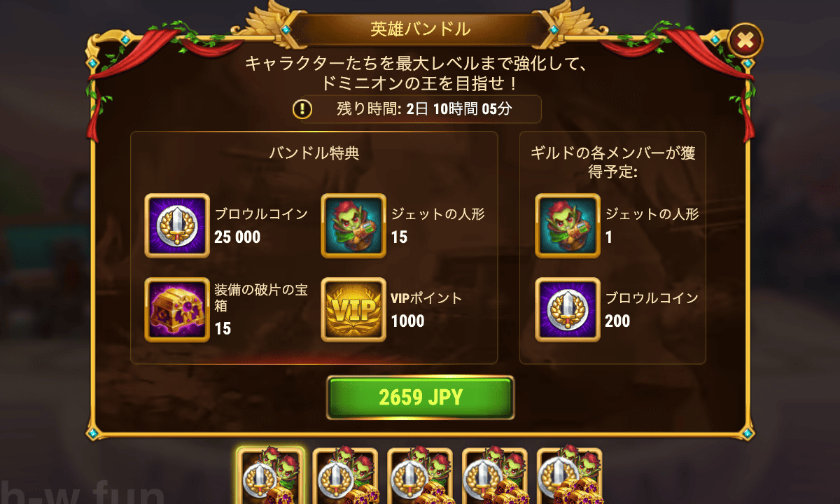This screenshot has height=504, width=840.
Task: Select the fifth bundle thumbnail
Action: pyautogui.click(x=570, y=475)
